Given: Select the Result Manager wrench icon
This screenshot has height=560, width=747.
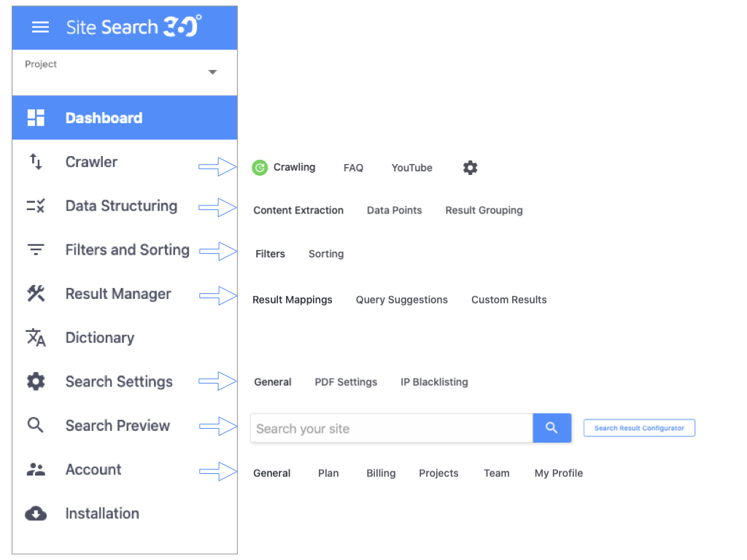Looking at the screenshot, I should 36,294.
